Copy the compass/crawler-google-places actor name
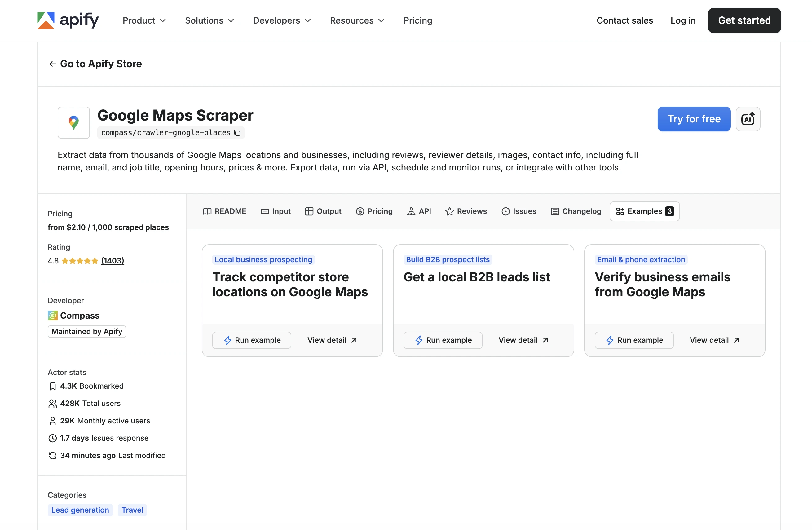This screenshot has height=530, width=812. coord(237,133)
